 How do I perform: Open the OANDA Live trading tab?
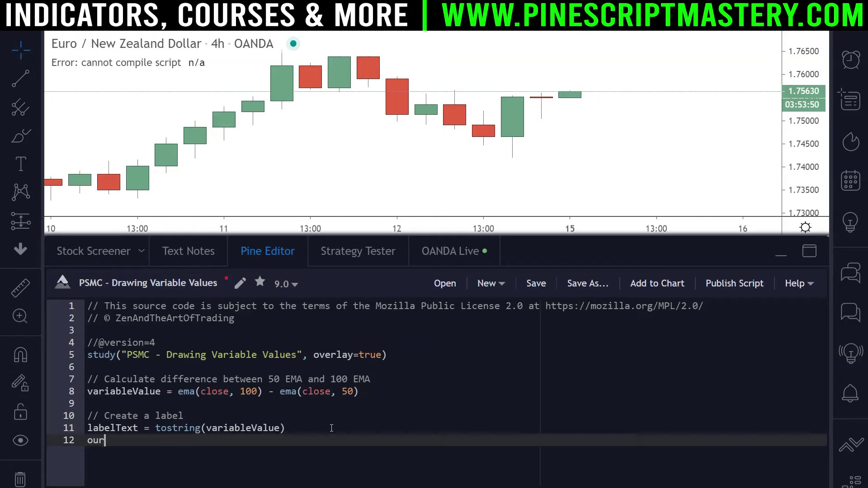point(454,251)
